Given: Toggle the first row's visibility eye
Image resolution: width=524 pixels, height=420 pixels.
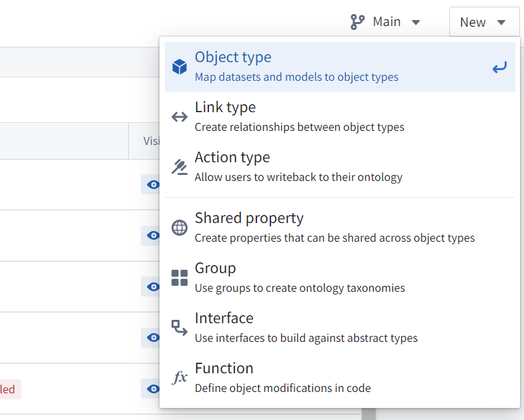Looking at the screenshot, I should [153, 184].
